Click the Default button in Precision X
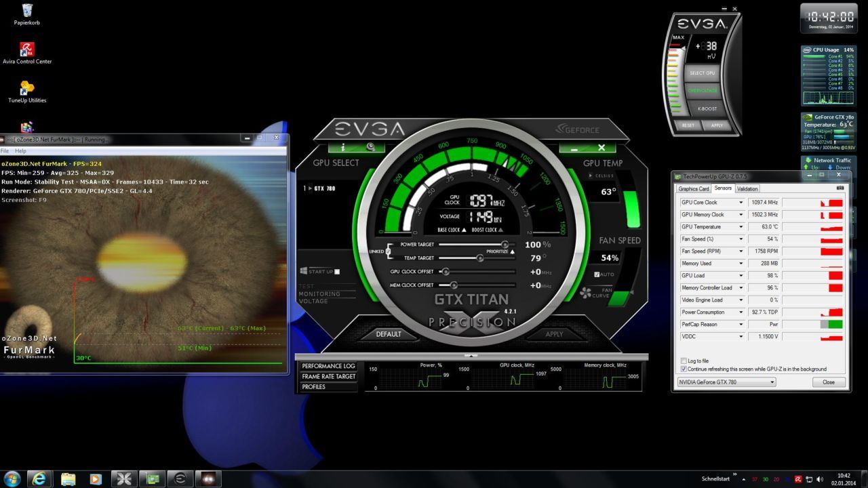The height and width of the screenshot is (488, 868). tap(389, 334)
